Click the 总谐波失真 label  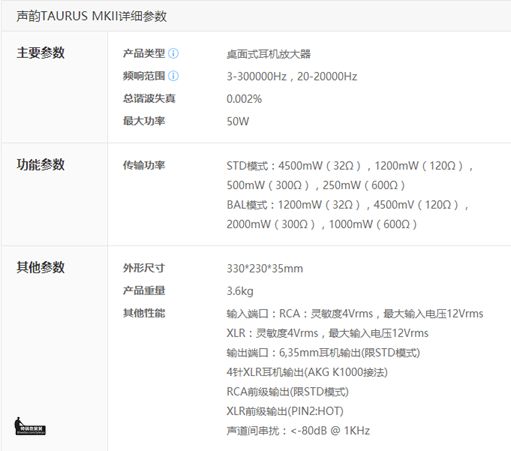pos(149,98)
